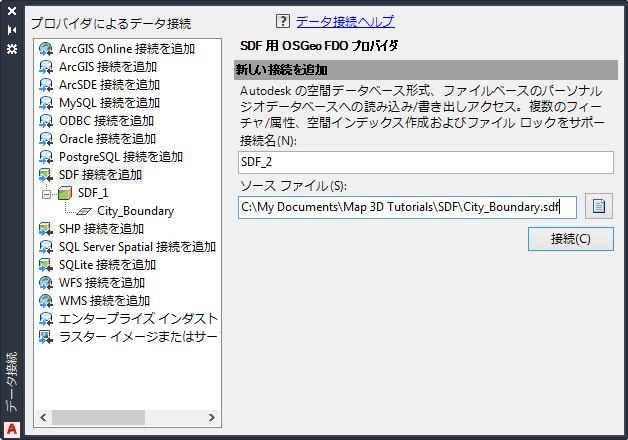The height and width of the screenshot is (440, 628).
Task: Select MySQL 接続を追加
Action: point(109,103)
